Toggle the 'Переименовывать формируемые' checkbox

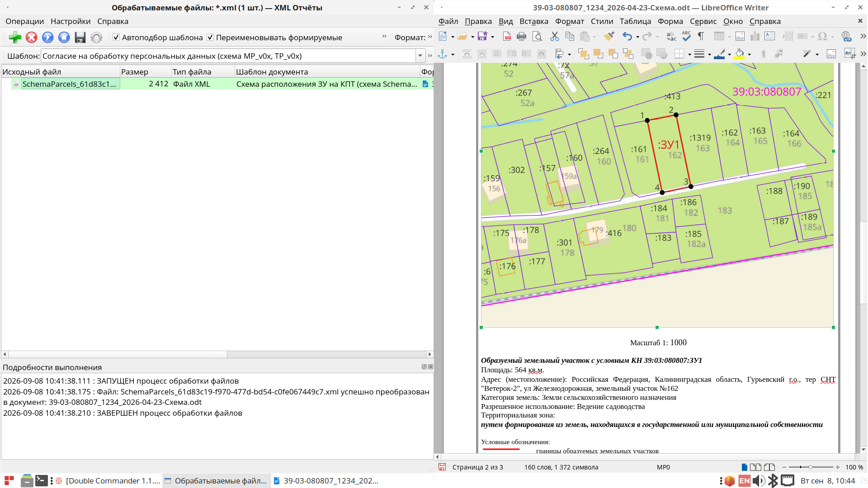(x=210, y=37)
